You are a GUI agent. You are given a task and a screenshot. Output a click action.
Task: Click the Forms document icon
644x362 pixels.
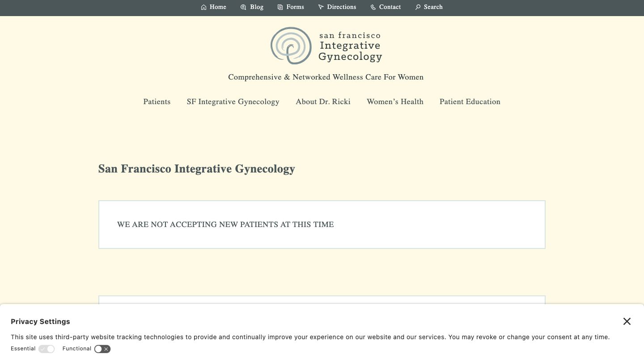pos(280,7)
